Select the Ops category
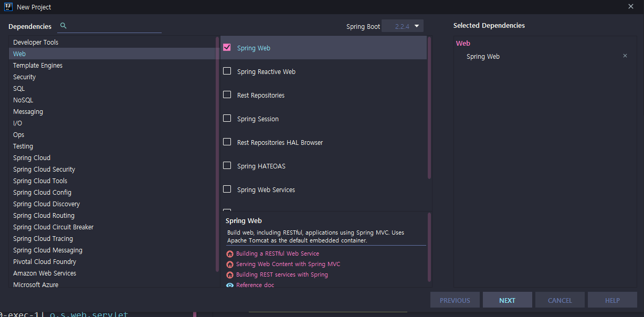 pos(112,134)
